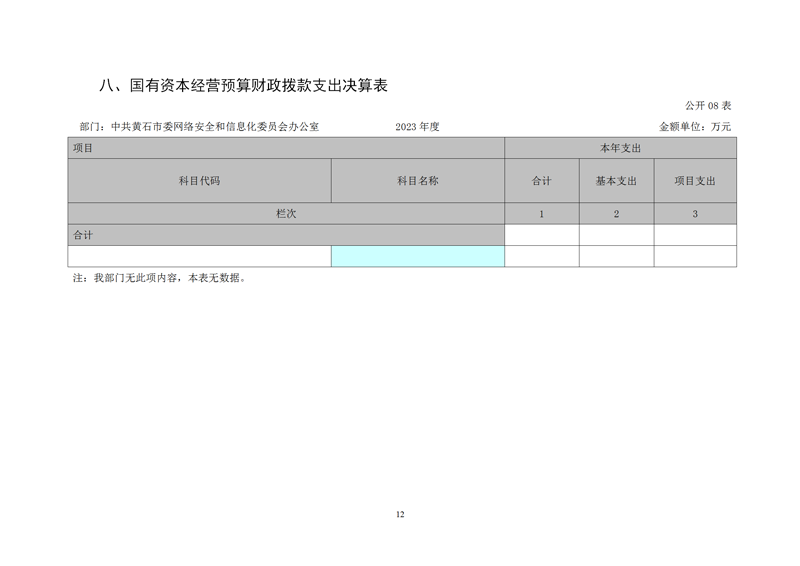Click the 栏次 row label

(286, 213)
